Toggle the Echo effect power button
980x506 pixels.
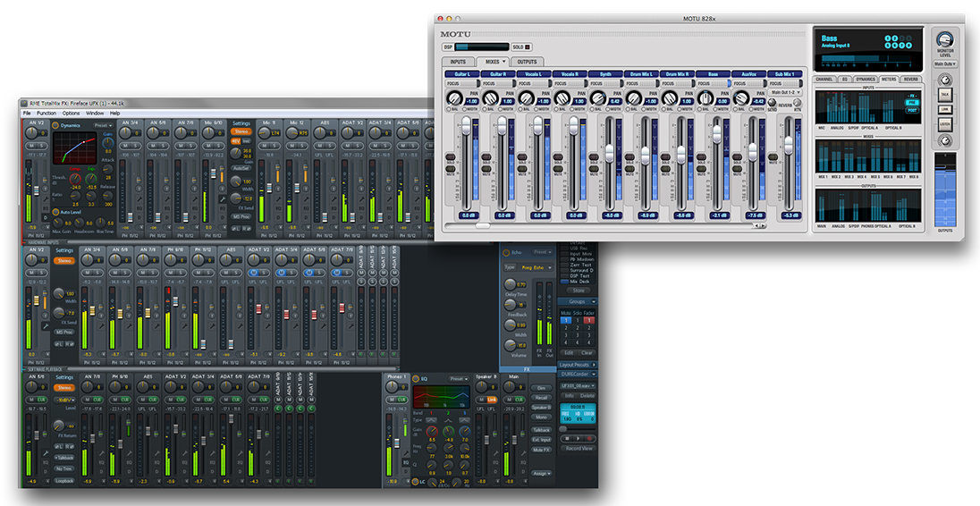[x=506, y=252]
